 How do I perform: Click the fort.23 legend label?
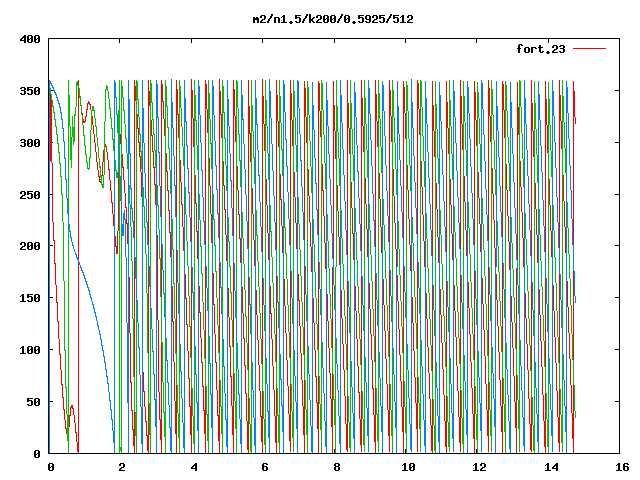540,49
